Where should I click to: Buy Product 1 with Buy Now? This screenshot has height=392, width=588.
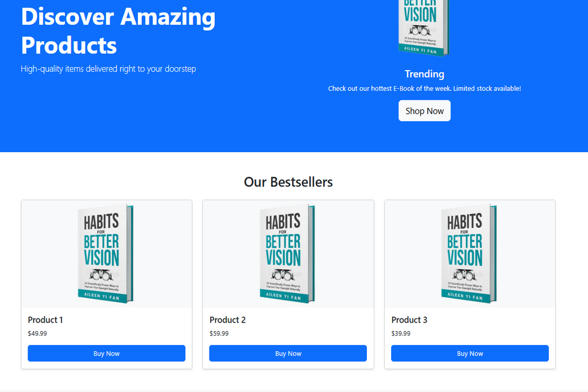(x=106, y=354)
